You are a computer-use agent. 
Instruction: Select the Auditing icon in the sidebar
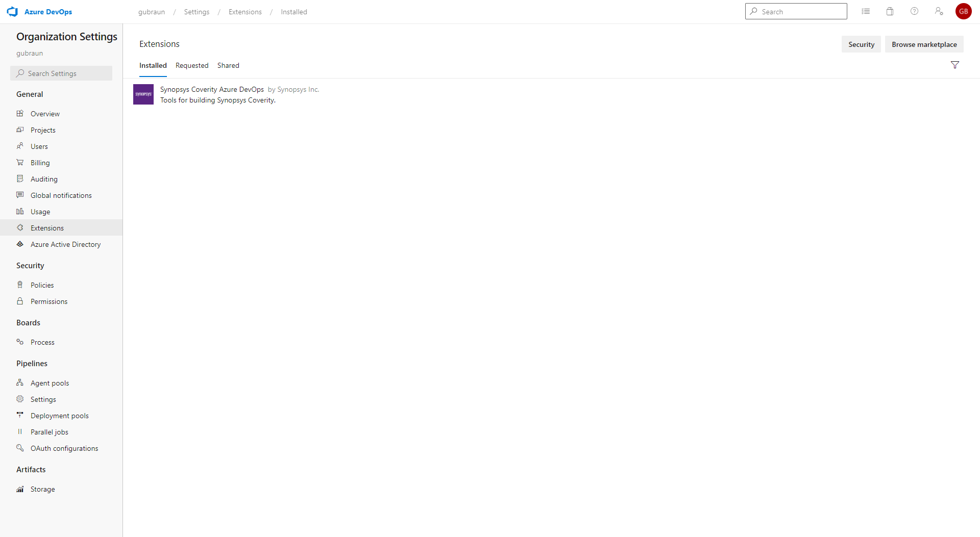(x=20, y=178)
